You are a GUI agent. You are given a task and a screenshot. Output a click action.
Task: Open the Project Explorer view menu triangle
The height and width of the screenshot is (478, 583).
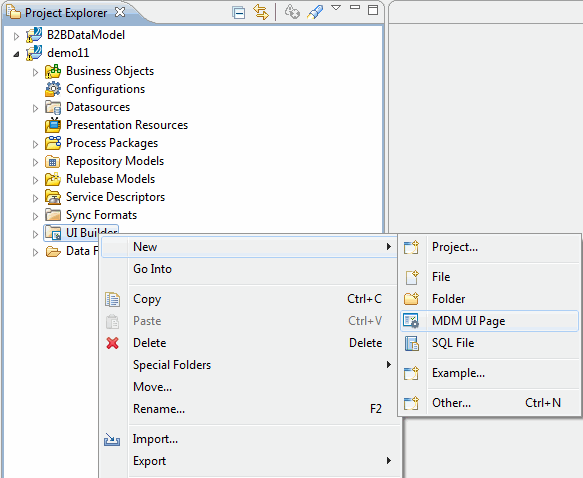click(336, 8)
